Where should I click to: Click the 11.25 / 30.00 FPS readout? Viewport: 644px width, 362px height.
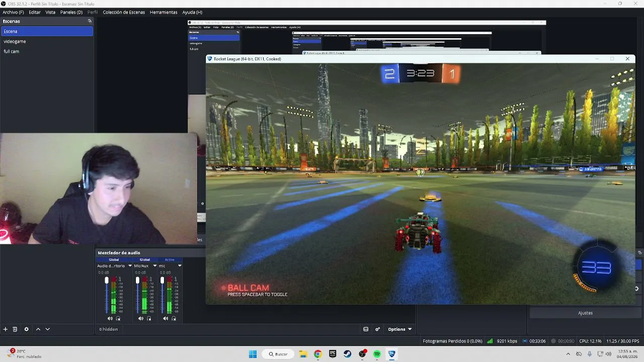point(623,341)
